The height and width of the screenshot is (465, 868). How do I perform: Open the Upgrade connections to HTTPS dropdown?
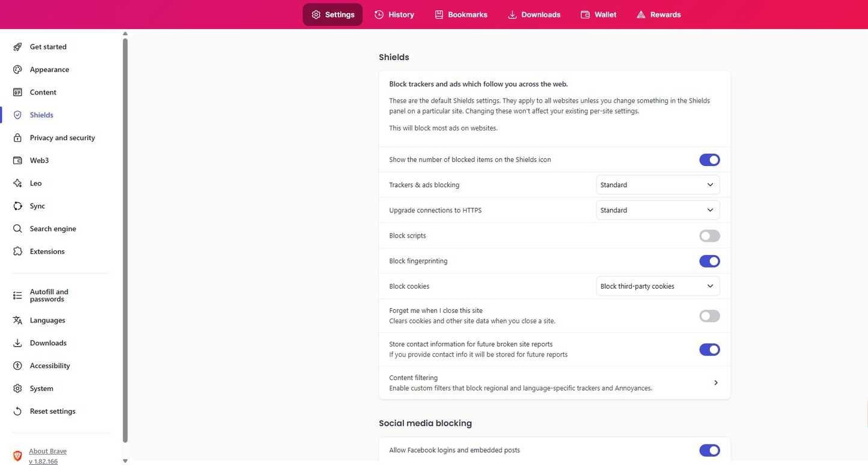tap(658, 210)
